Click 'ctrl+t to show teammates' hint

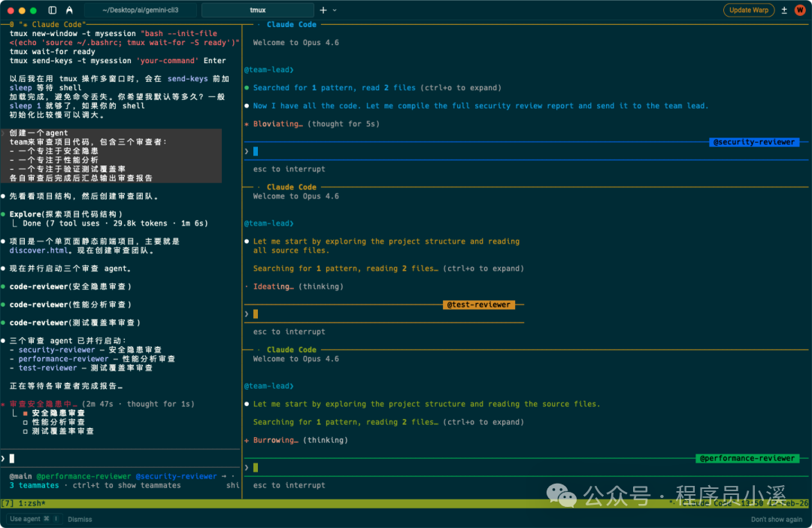[x=127, y=486]
